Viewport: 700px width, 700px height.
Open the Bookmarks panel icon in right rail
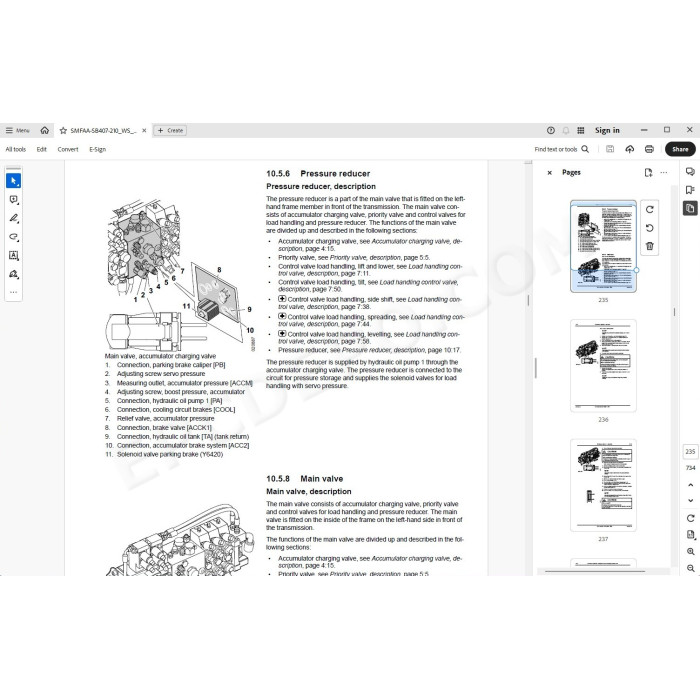[x=690, y=190]
